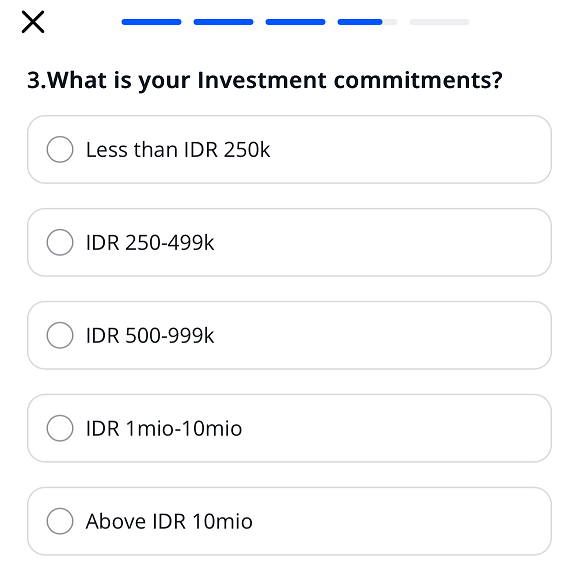Screen dimensions: 564x574
Task: Select the Less than IDR 250k radio circle
Action: [60, 149]
